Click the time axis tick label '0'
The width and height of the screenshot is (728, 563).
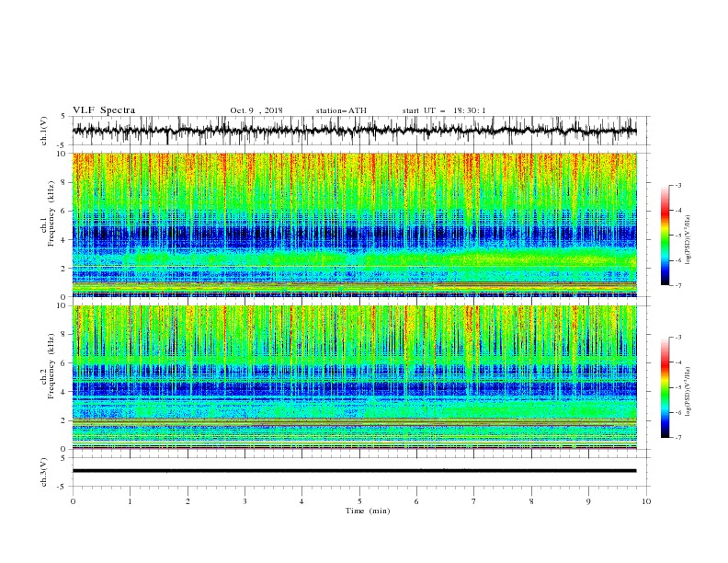73,501
